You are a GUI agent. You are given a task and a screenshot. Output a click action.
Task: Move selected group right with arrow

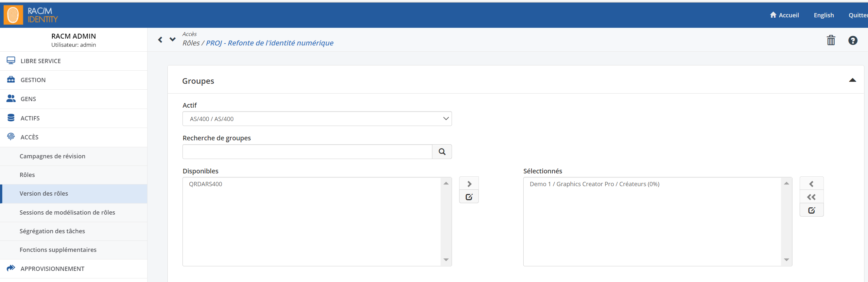coord(469,184)
